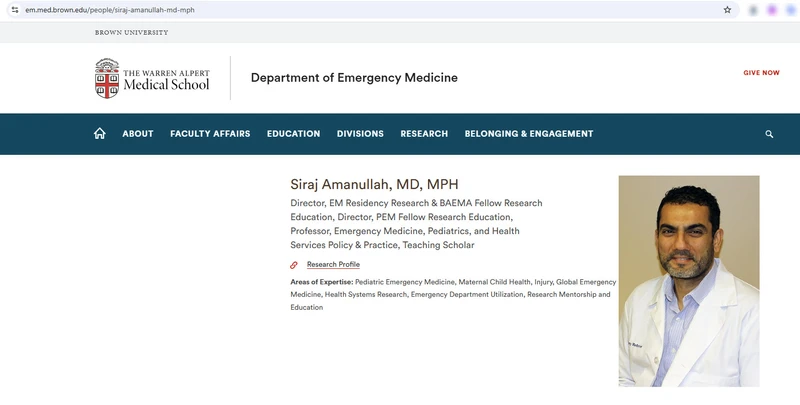Open the first browser extension icon

[753, 10]
